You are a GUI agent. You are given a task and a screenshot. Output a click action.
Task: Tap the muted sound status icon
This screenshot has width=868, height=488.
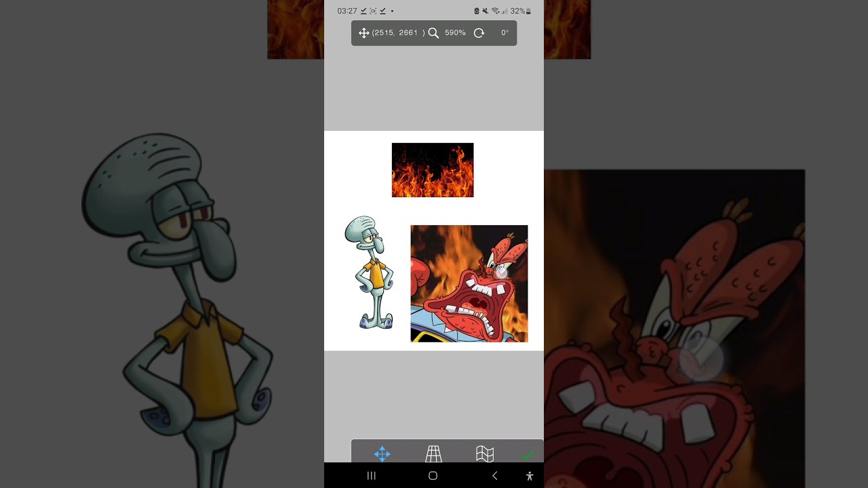coord(486,11)
